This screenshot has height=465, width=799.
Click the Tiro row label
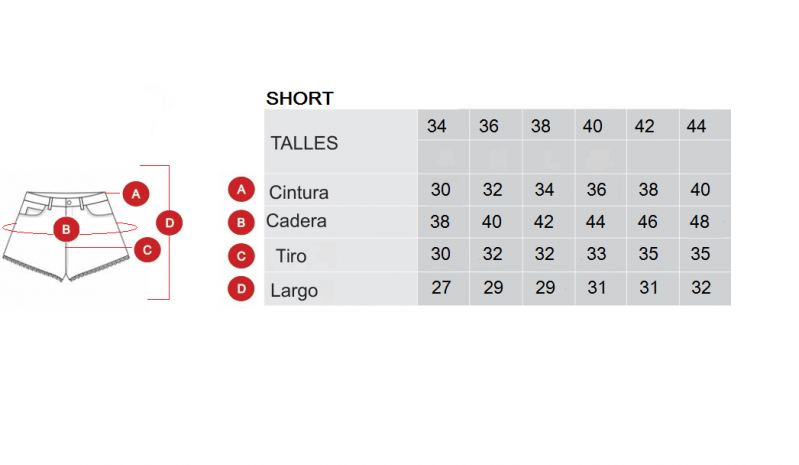pyautogui.click(x=291, y=256)
